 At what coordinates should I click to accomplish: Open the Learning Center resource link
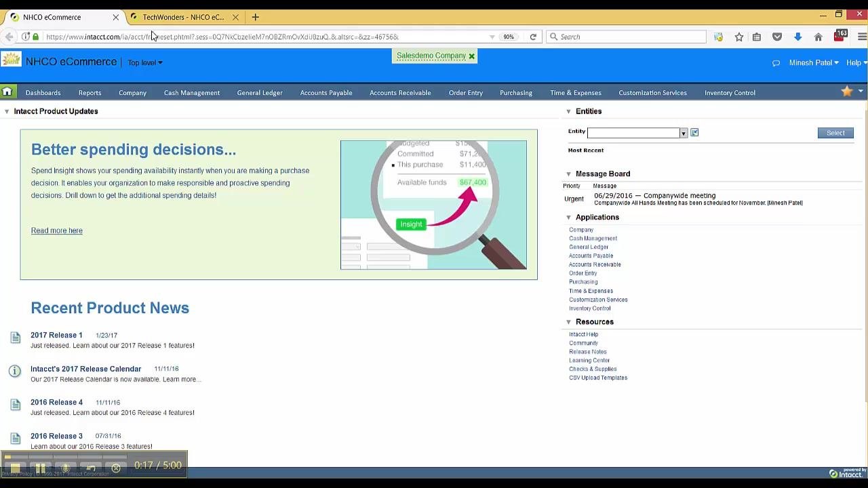pos(589,361)
